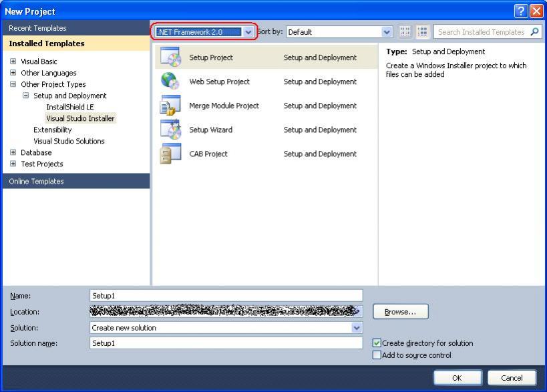The image size is (547, 392).
Task: Collapse the Setup and Deployment node
Action: click(x=26, y=95)
